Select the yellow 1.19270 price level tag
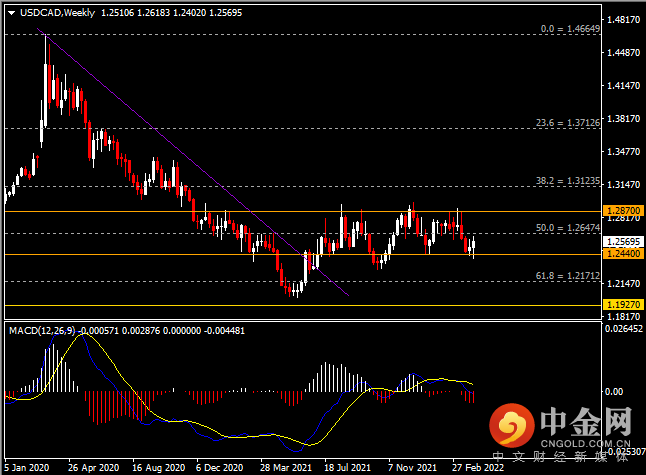The image size is (646, 475). tap(623, 305)
